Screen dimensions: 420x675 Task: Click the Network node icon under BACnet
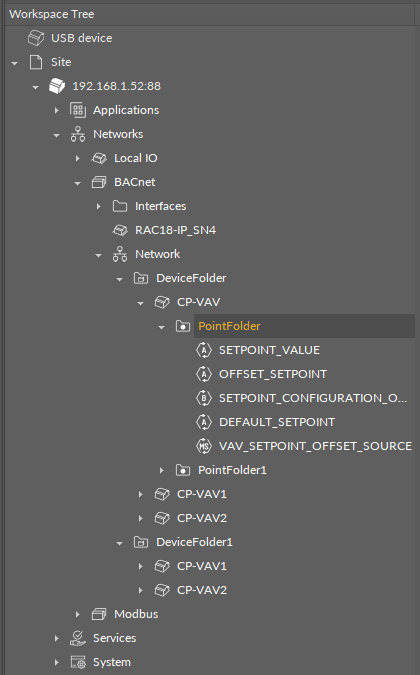(120, 254)
